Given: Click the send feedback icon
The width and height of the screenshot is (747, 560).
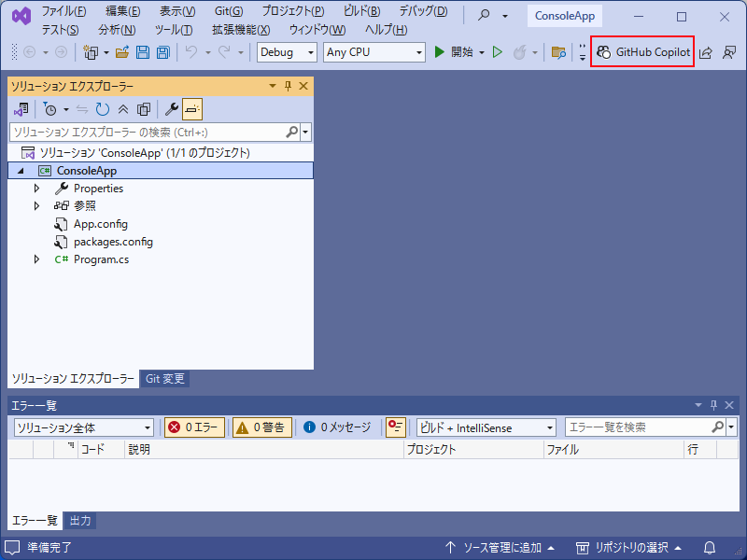Looking at the screenshot, I should click(x=729, y=52).
